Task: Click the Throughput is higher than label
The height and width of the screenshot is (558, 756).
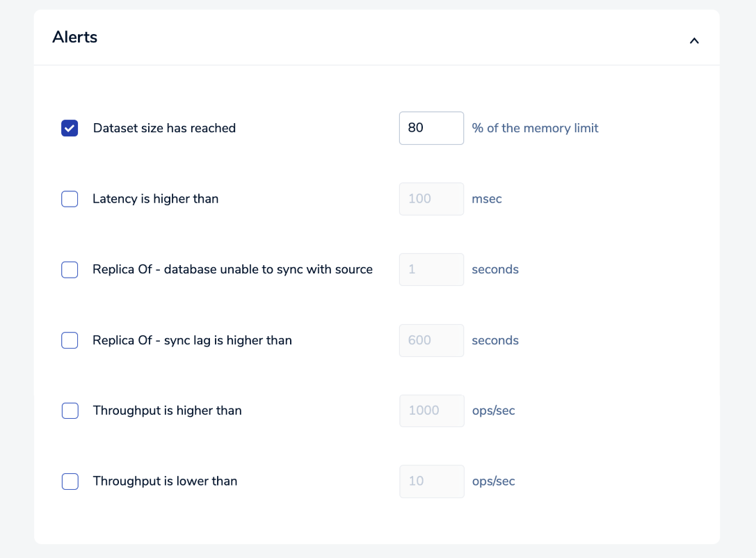Action: click(x=167, y=410)
